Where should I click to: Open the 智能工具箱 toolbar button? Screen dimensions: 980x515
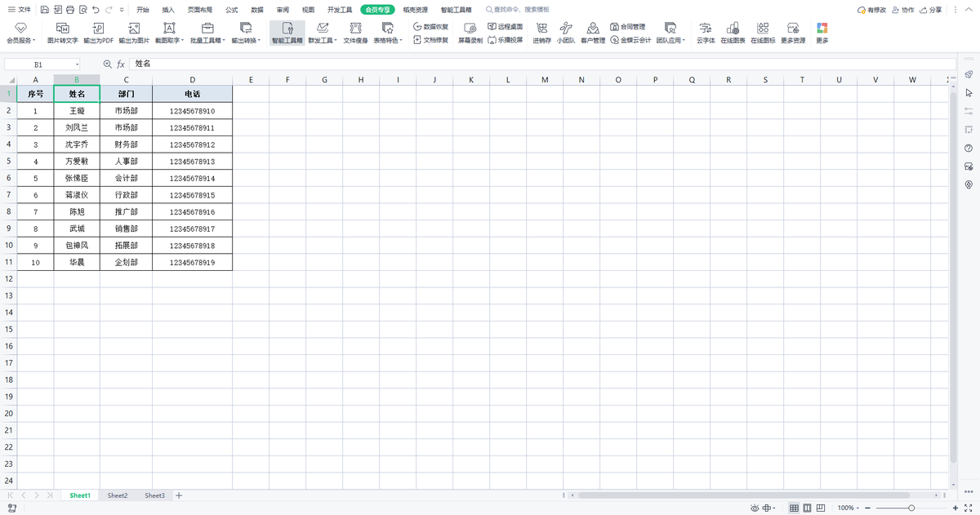point(287,33)
